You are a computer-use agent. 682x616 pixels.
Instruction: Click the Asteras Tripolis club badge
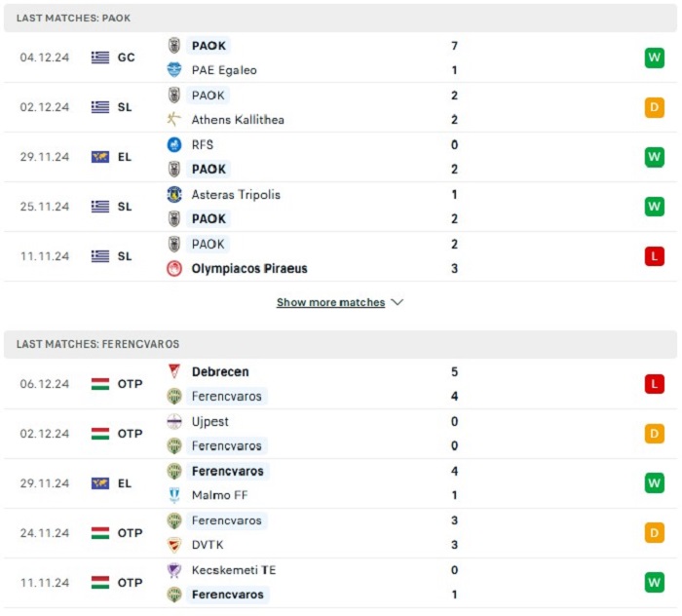tap(174, 195)
